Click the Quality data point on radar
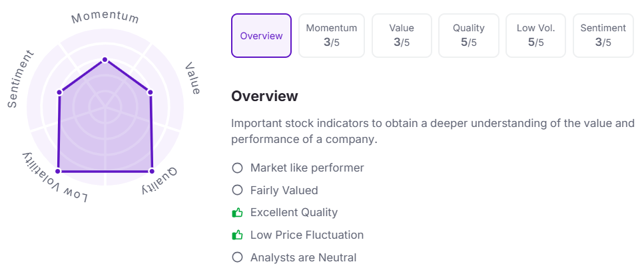This screenshot has width=644, height=270. point(152,172)
